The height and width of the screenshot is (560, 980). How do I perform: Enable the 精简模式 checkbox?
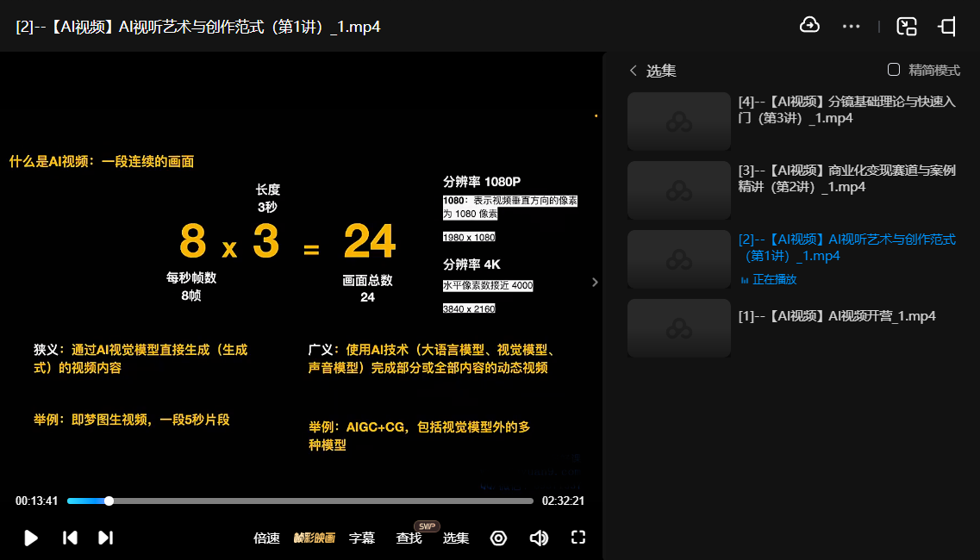point(894,70)
